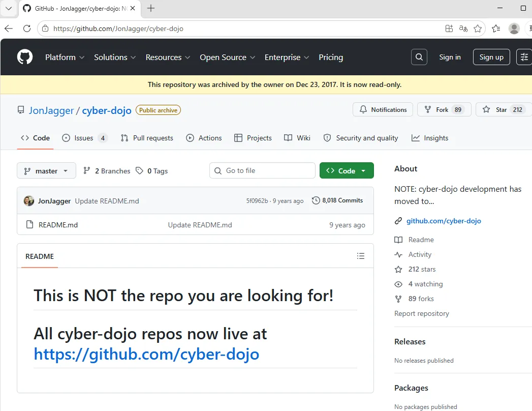
Task: Click the tag icon next to 0 Tags
Action: 139,170
